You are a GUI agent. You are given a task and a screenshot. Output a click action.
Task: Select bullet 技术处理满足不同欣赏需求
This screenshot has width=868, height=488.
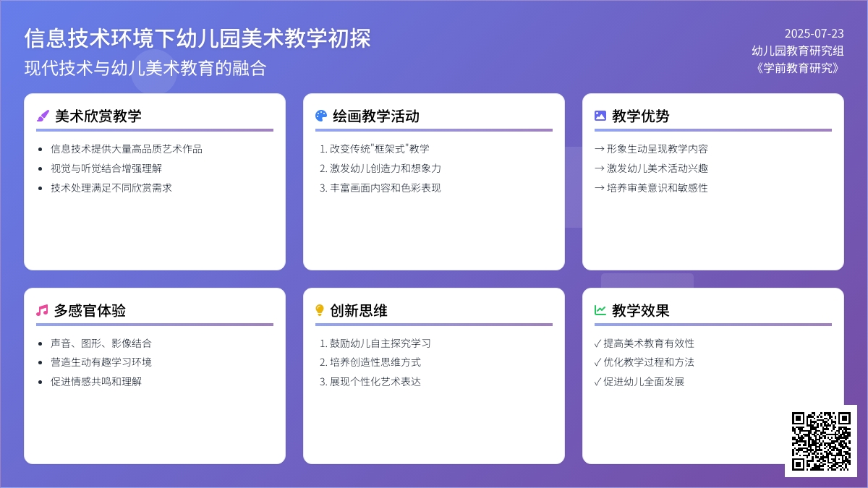tap(111, 188)
